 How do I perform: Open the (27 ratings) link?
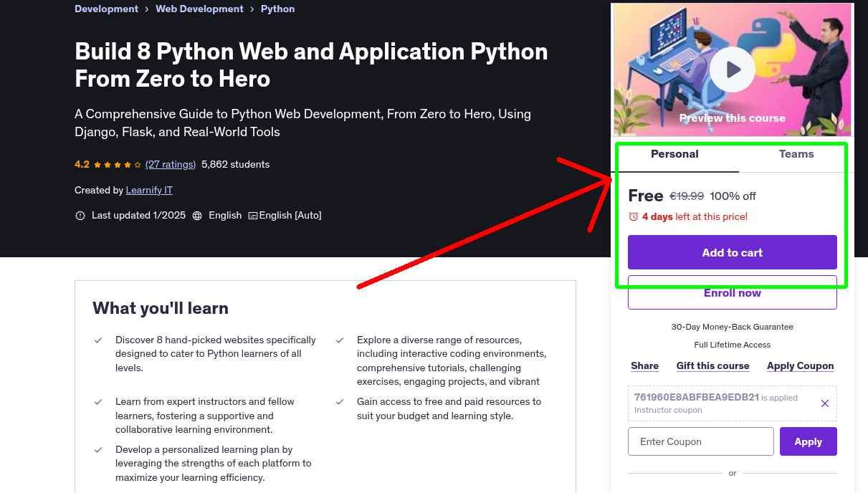171,165
